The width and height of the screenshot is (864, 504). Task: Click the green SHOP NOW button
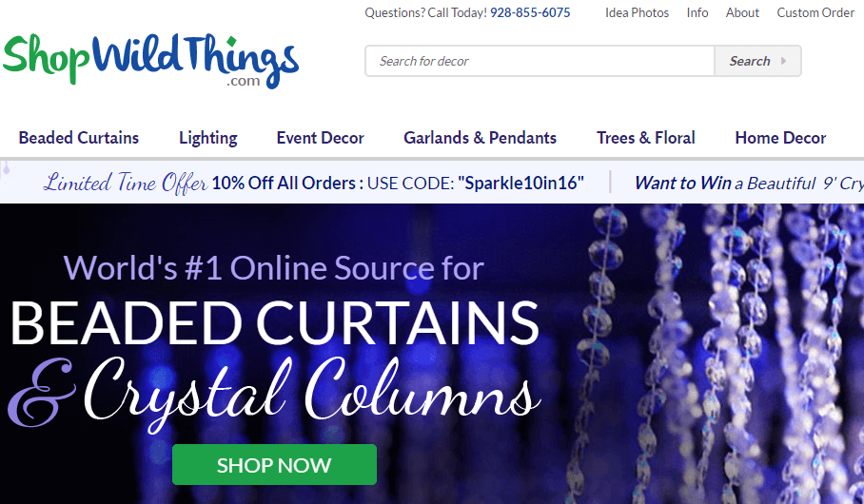click(274, 465)
